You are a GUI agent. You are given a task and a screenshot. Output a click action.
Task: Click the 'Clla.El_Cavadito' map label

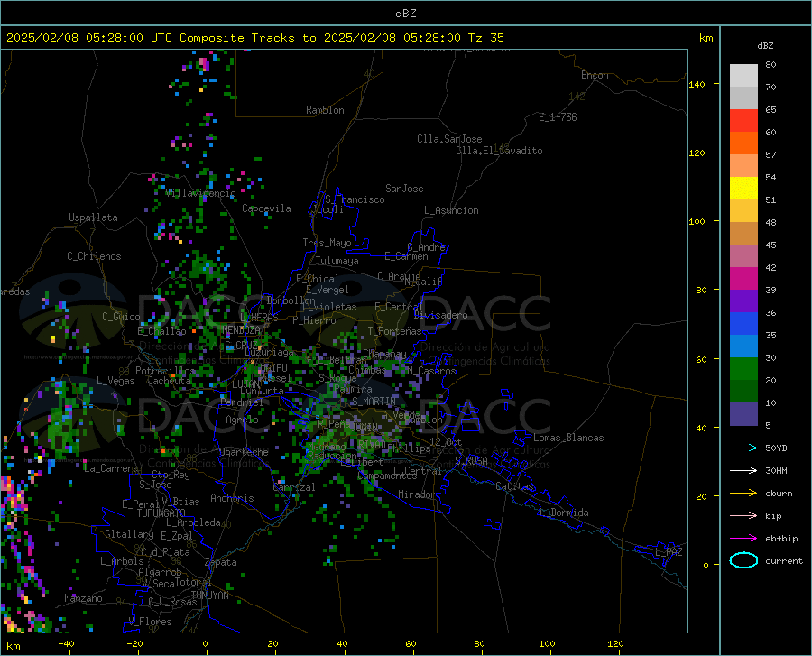499,151
